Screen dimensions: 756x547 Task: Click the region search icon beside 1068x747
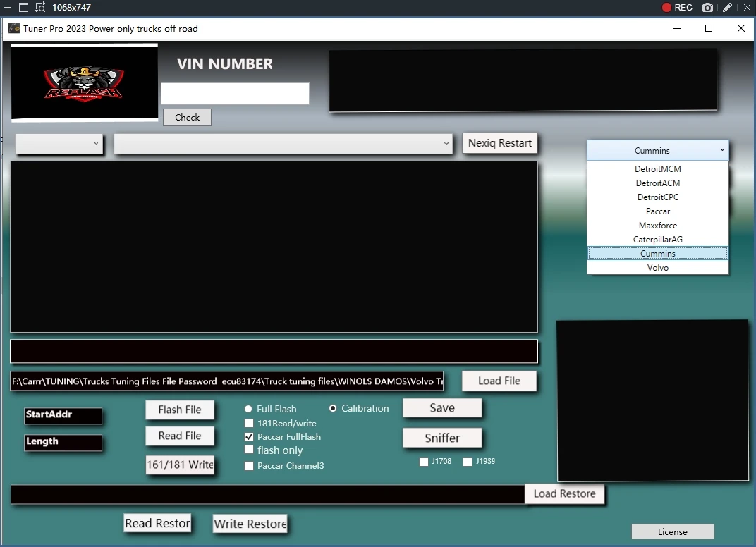[40, 7]
